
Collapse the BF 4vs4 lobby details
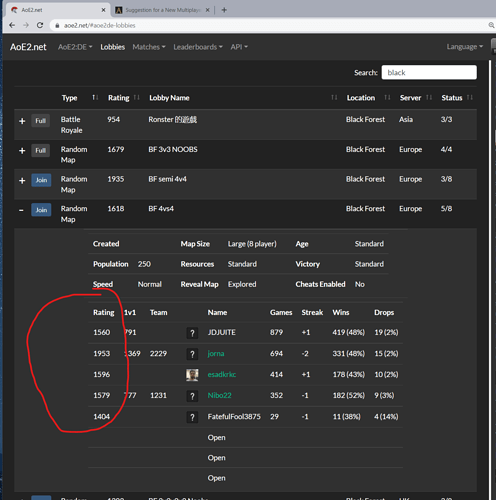[21, 210]
